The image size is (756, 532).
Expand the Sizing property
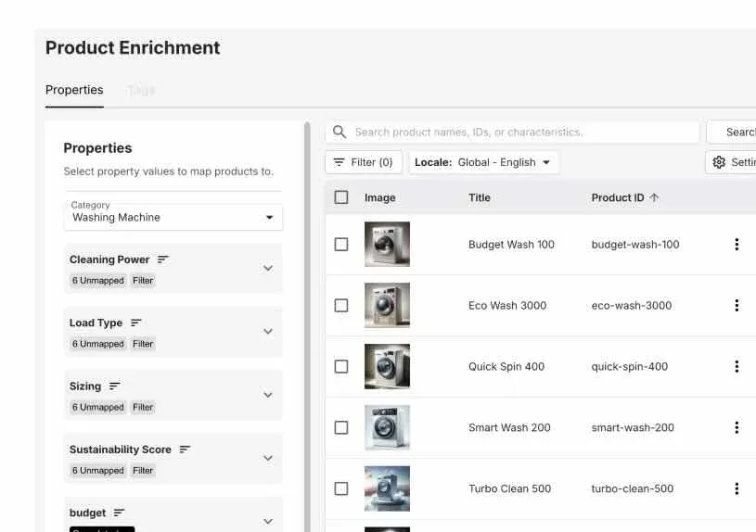click(x=268, y=395)
